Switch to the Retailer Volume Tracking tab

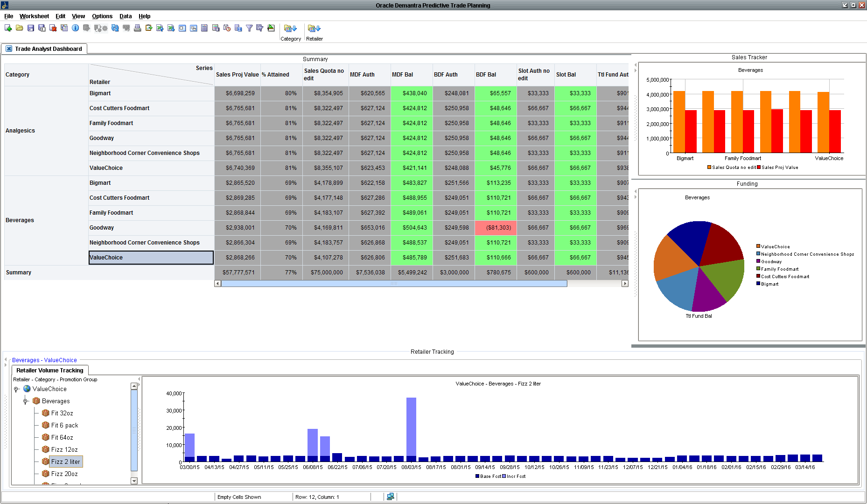pyautogui.click(x=49, y=370)
